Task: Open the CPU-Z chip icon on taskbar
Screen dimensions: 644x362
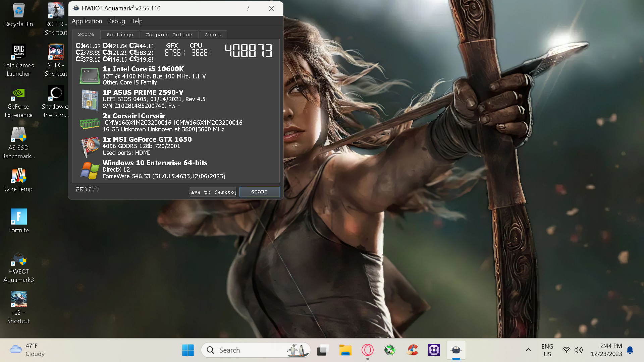Action: click(x=434, y=350)
